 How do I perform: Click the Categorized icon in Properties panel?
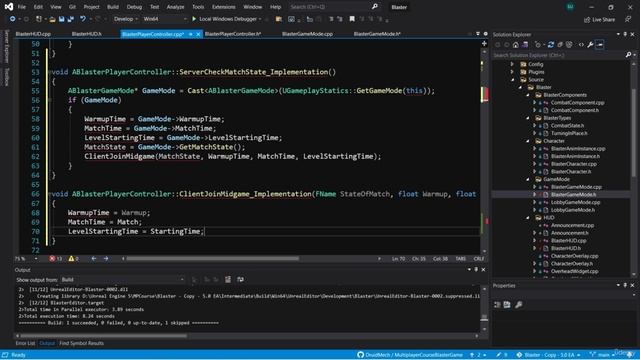coord(498,304)
